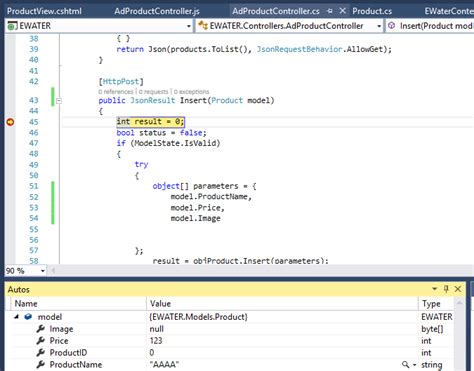Open Autos window options dropdown arrow
The width and height of the screenshot is (474, 371).
tap(434, 289)
